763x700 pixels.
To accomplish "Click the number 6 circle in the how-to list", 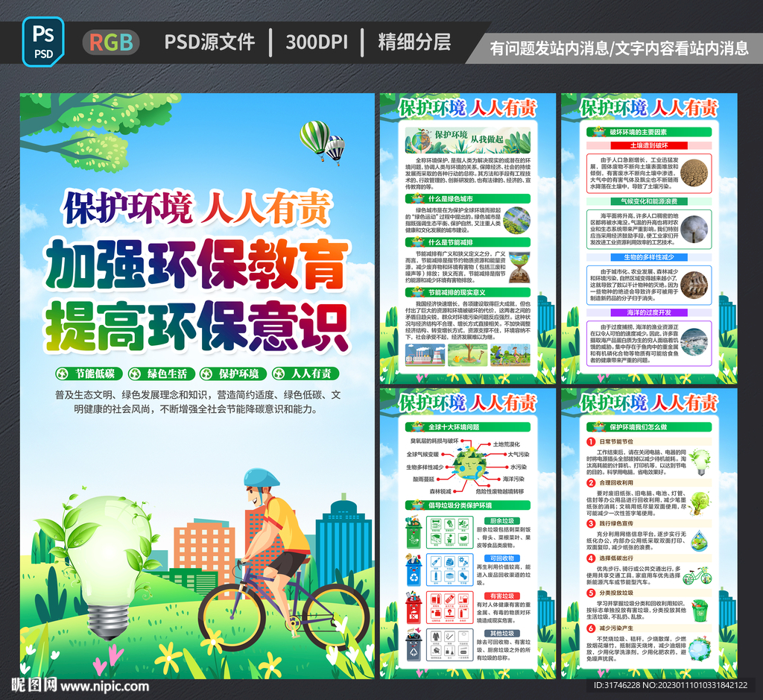I will click(591, 628).
